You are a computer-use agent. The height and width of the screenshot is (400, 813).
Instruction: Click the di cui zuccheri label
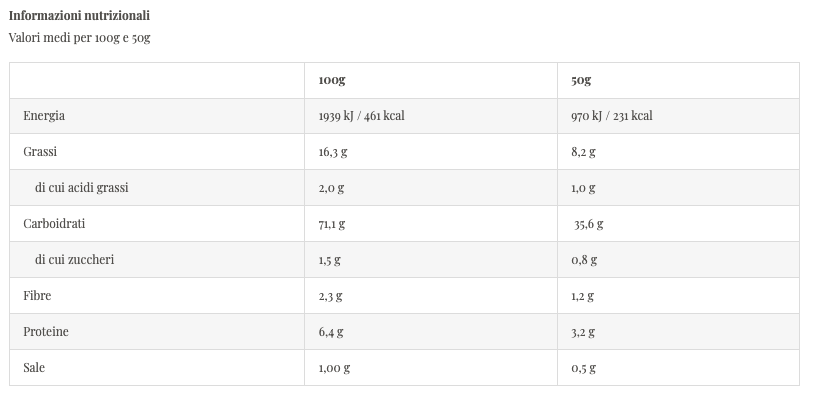tap(74, 260)
